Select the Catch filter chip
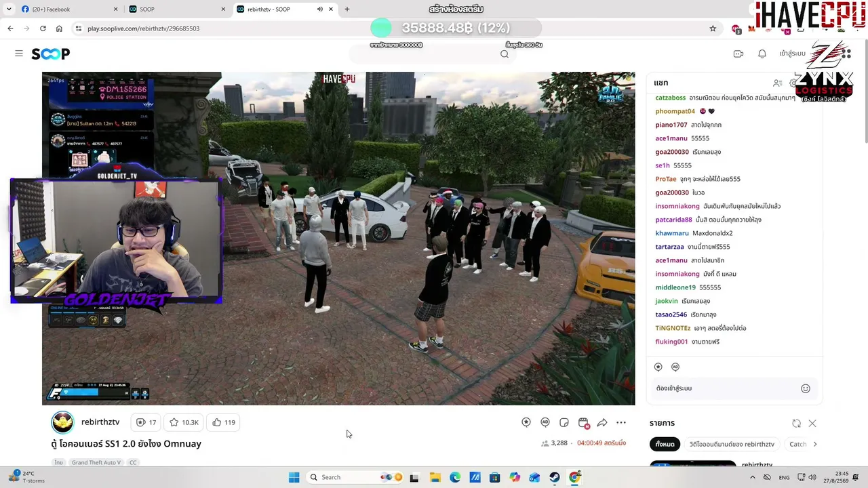Viewport: 868px width, 488px height. pyautogui.click(x=798, y=444)
